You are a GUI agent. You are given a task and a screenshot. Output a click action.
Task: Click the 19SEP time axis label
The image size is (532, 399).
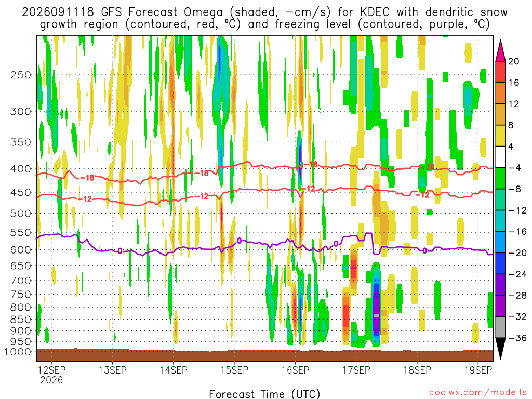(x=478, y=370)
